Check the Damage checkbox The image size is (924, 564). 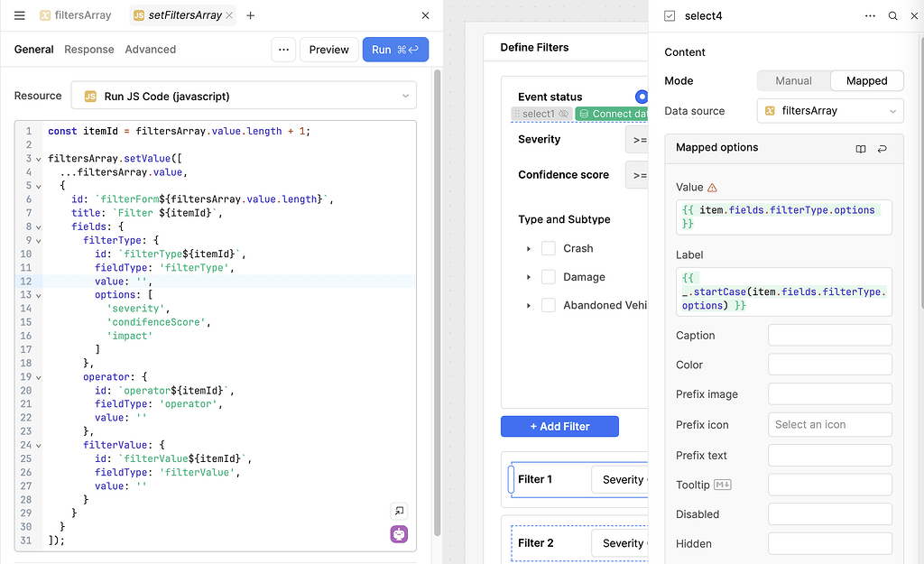549,277
